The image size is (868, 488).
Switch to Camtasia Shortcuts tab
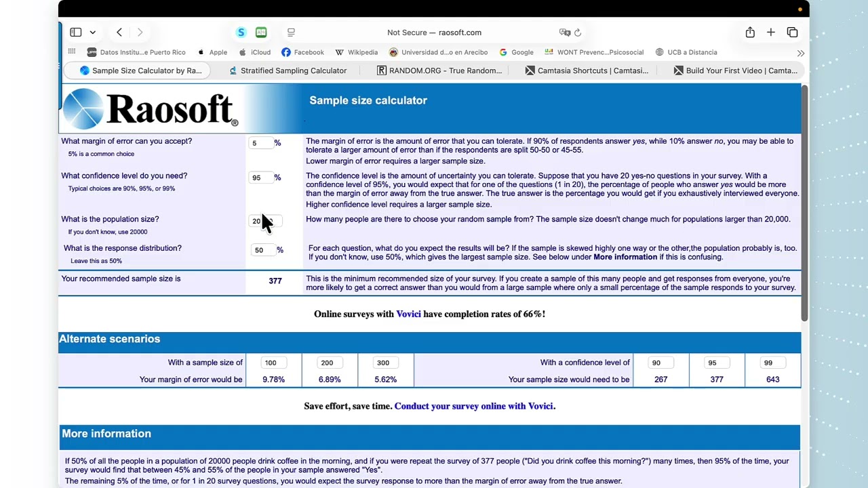587,70
